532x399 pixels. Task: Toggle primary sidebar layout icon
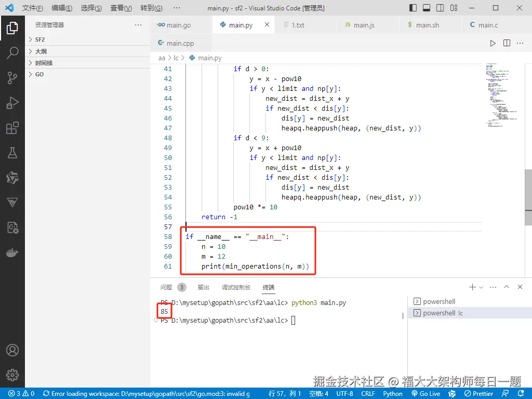[413, 8]
